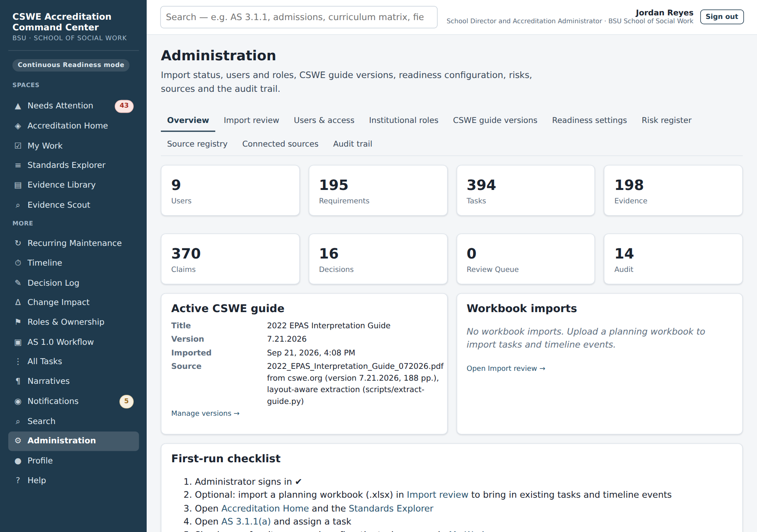Screen dimensions: 757x532
Task: Click the My Work checkbox icon
Action: coord(18,146)
